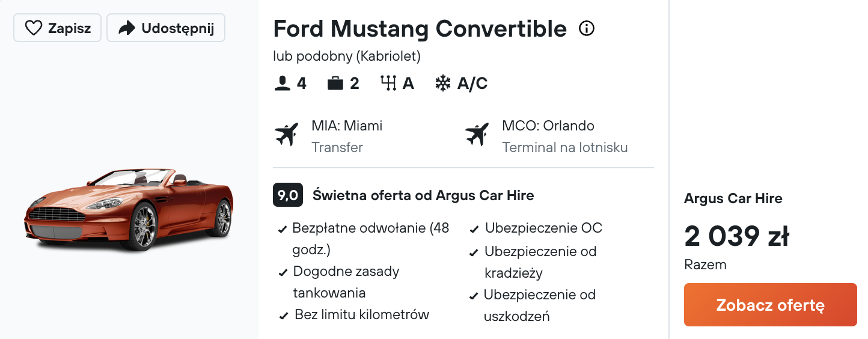The image size is (868, 339).
Task: Click the 9,0 rating badge
Action: (x=288, y=195)
